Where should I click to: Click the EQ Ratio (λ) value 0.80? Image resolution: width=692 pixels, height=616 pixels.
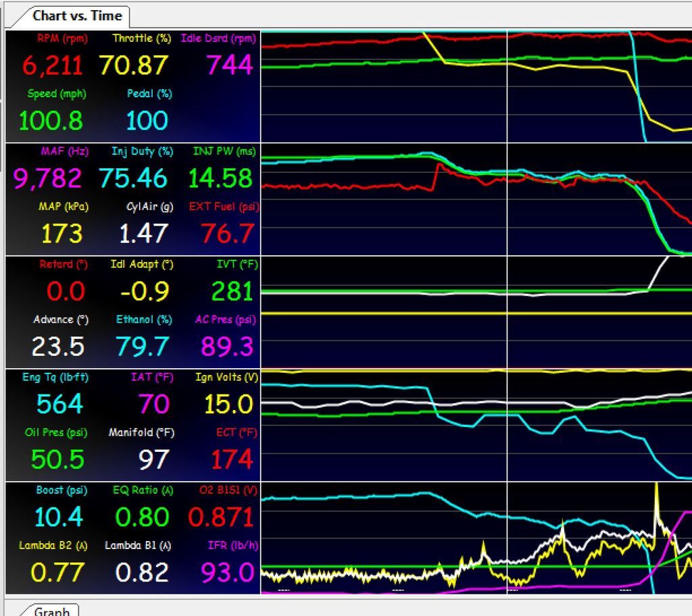point(142,517)
